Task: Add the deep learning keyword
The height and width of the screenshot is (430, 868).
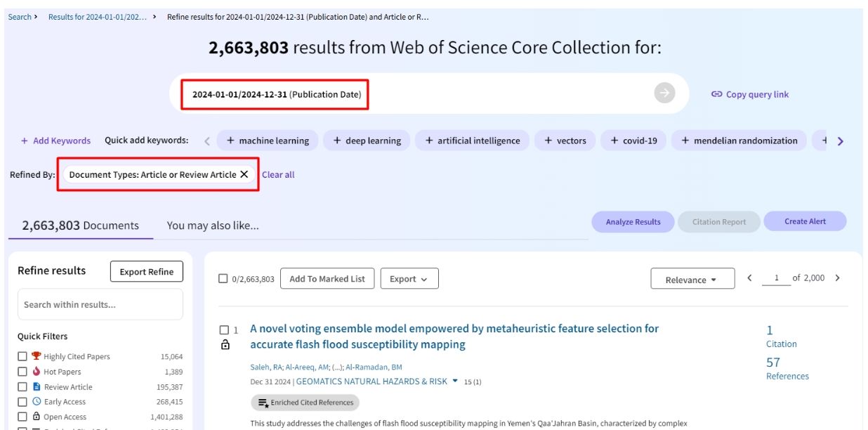Action: pyautogui.click(x=367, y=141)
